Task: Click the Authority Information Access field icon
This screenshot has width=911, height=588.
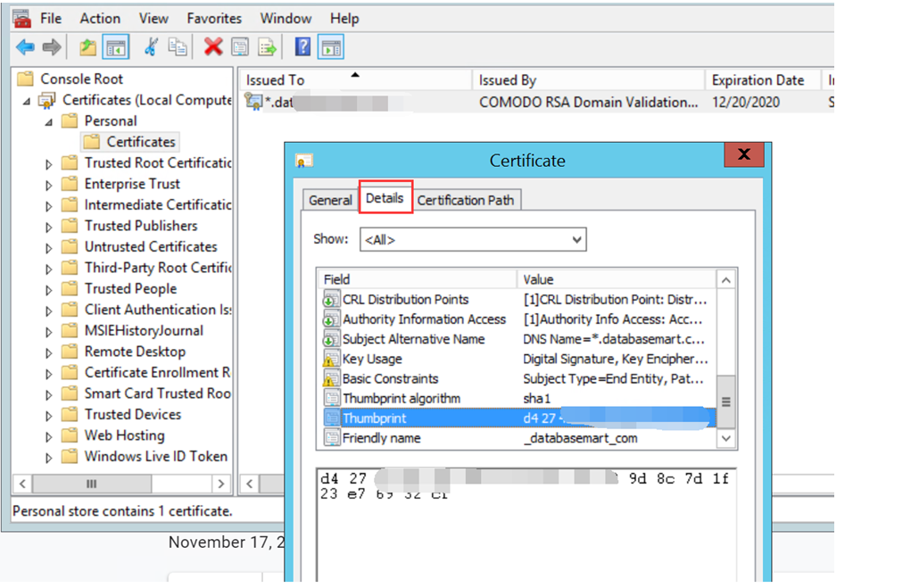Action: tap(331, 319)
